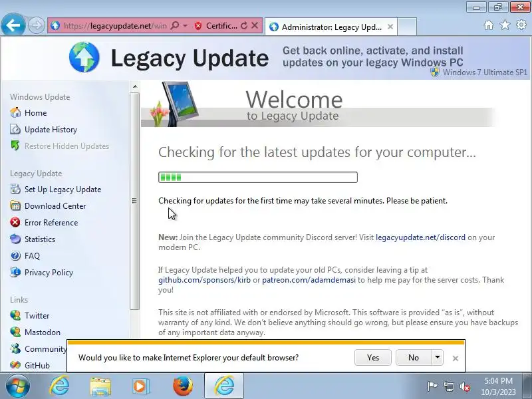The height and width of the screenshot is (399, 532).
Task: Open Windows Media Player from the taskbar
Action: tap(140, 386)
